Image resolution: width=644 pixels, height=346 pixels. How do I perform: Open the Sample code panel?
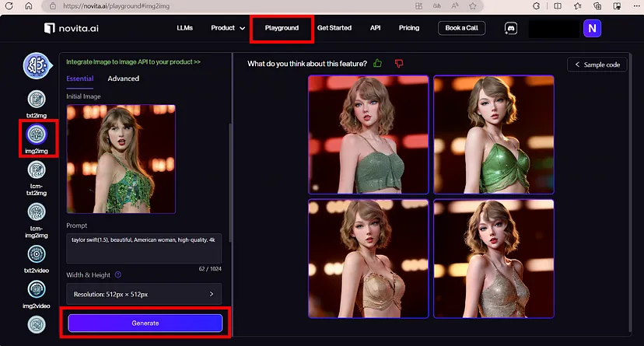[597, 65]
